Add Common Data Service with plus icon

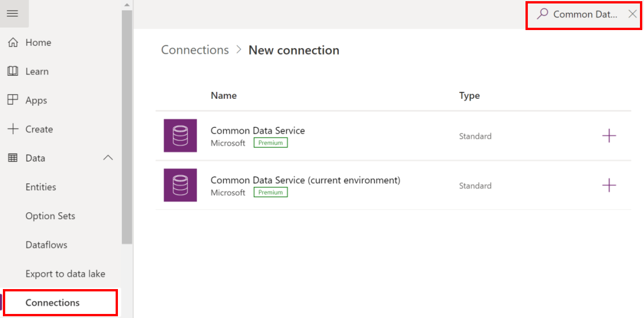pos(609,135)
